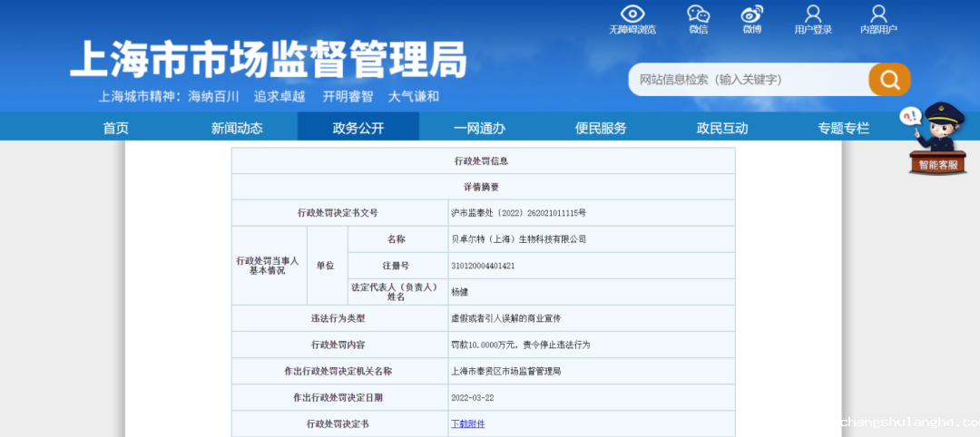Image resolution: width=980 pixels, height=437 pixels.
Task: Open the 专题专栏 menu item
Action: (843, 129)
